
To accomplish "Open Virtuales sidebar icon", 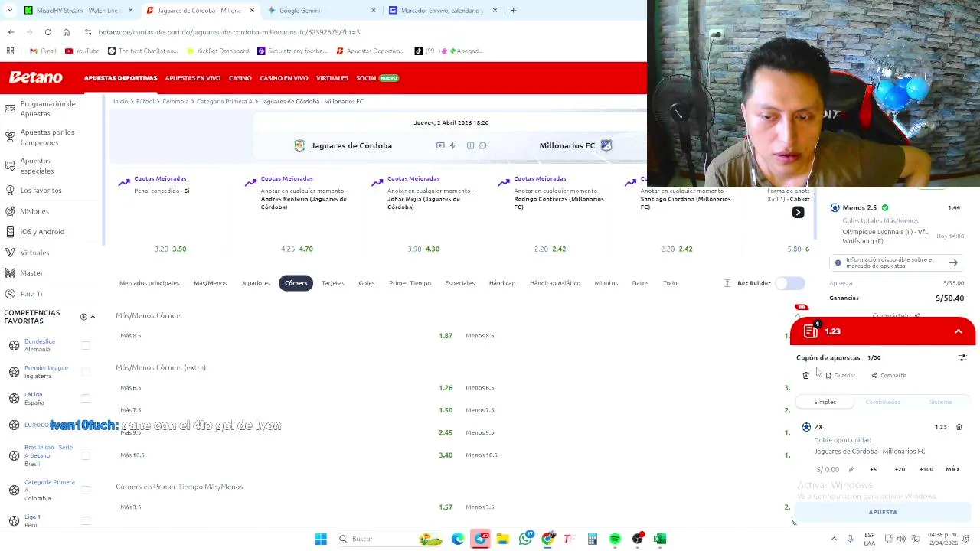I will point(10,252).
